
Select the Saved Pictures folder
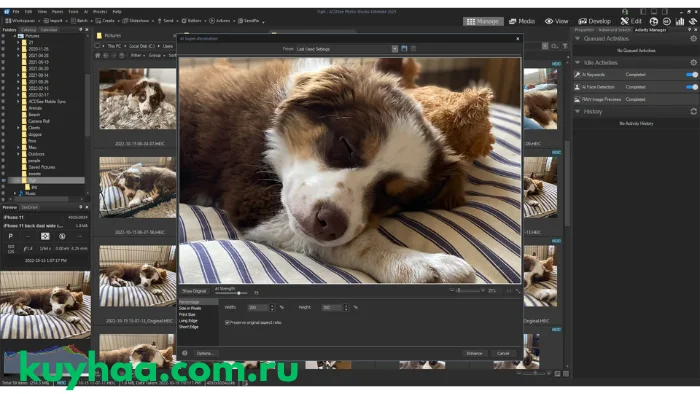pyautogui.click(x=42, y=167)
